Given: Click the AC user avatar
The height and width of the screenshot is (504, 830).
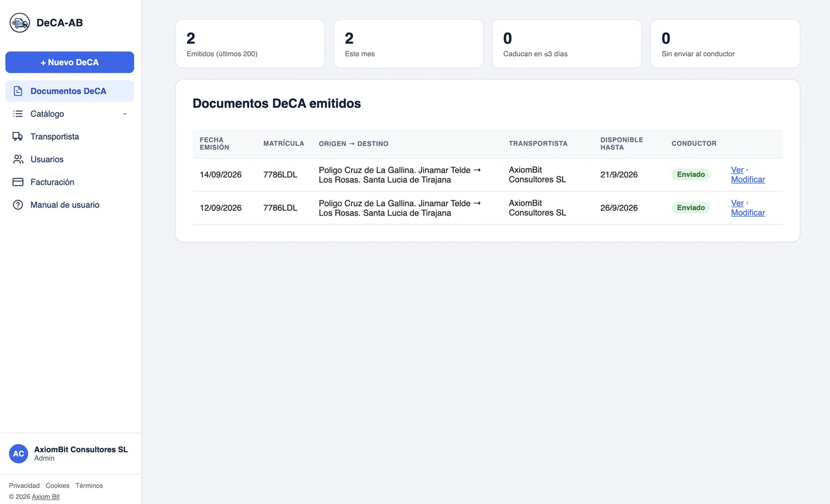Looking at the screenshot, I should [x=19, y=454].
